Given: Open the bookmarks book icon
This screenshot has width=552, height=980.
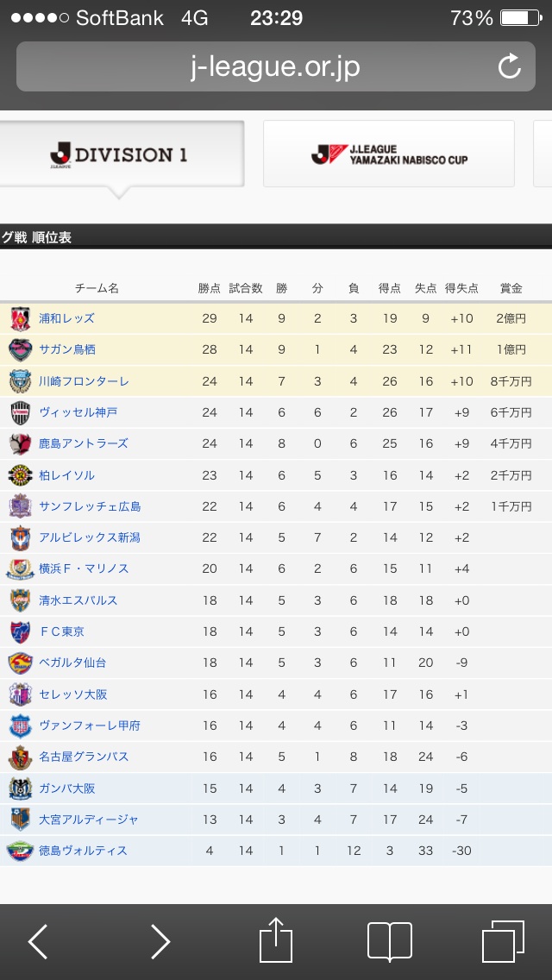Looking at the screenshot, I should point(390,942).
